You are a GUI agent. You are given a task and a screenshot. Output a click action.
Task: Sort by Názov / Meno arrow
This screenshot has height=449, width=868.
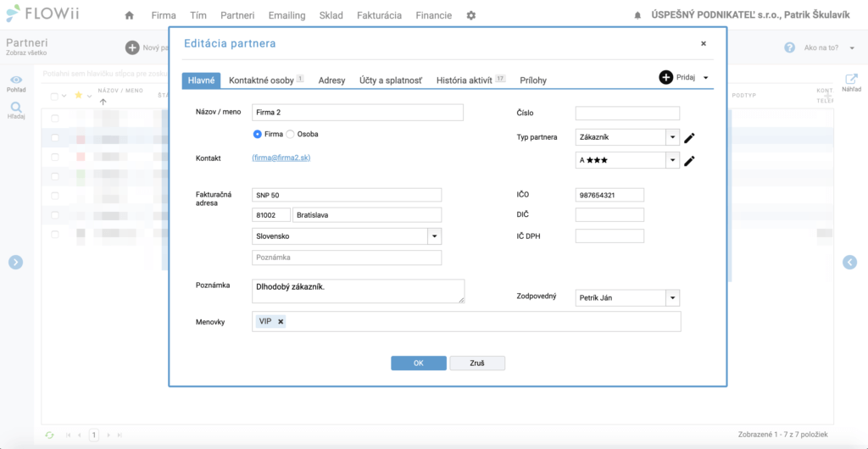[x=103, y=102]
